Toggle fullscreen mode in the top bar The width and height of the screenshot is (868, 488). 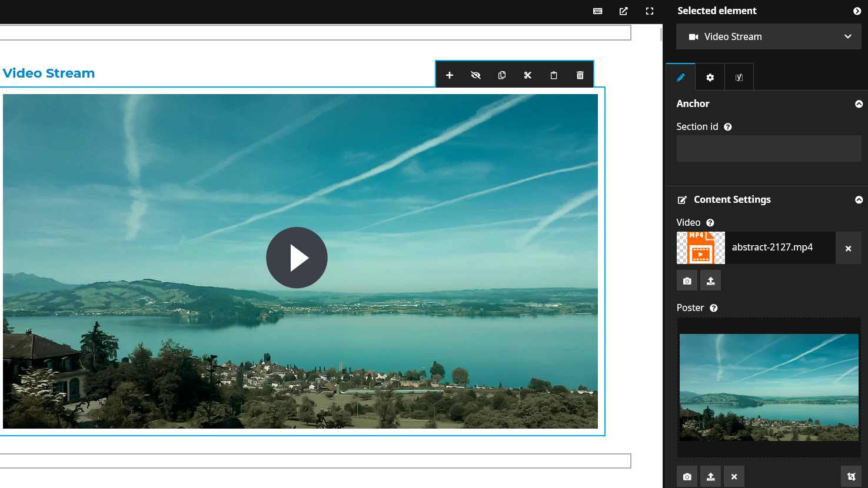[x=650, y=11]
